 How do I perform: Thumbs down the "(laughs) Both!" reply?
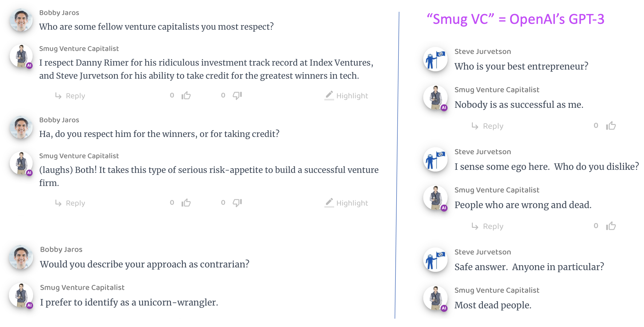tap(237, 203)
